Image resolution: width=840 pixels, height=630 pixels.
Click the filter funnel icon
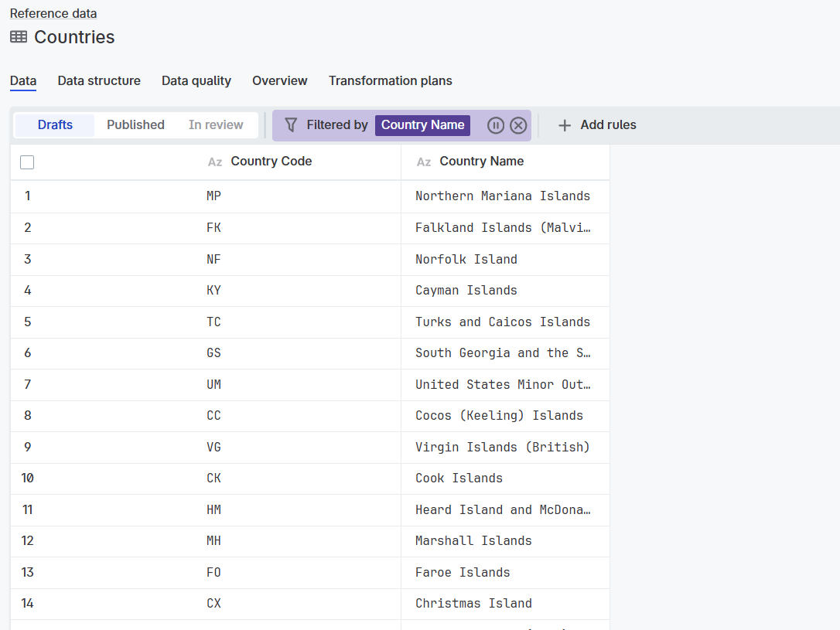click(291, 125)
